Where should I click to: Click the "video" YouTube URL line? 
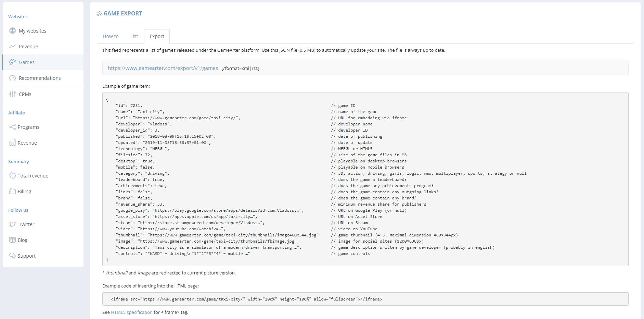(171, 229)
